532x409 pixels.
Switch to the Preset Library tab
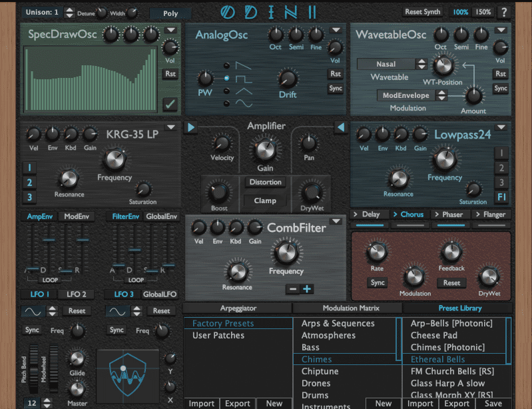pyautogui.click(x=459, y=308)
